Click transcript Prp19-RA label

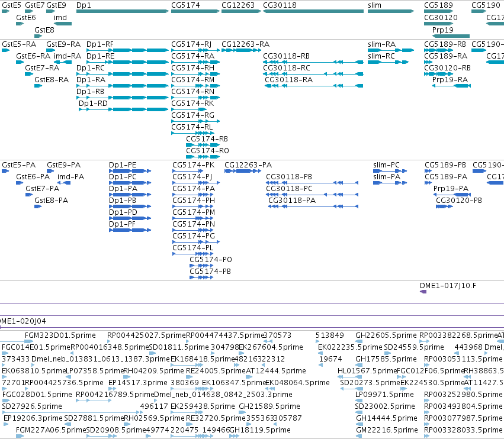450,80
